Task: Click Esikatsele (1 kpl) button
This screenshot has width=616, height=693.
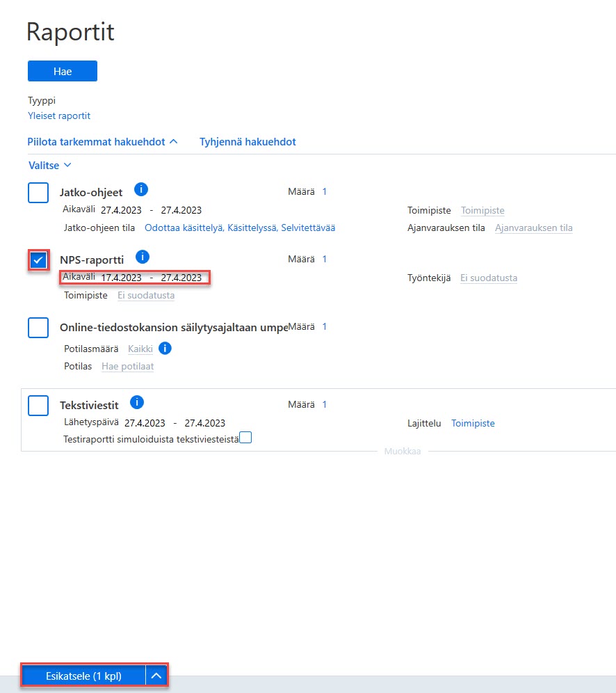Action: click(x=83, y=676)
